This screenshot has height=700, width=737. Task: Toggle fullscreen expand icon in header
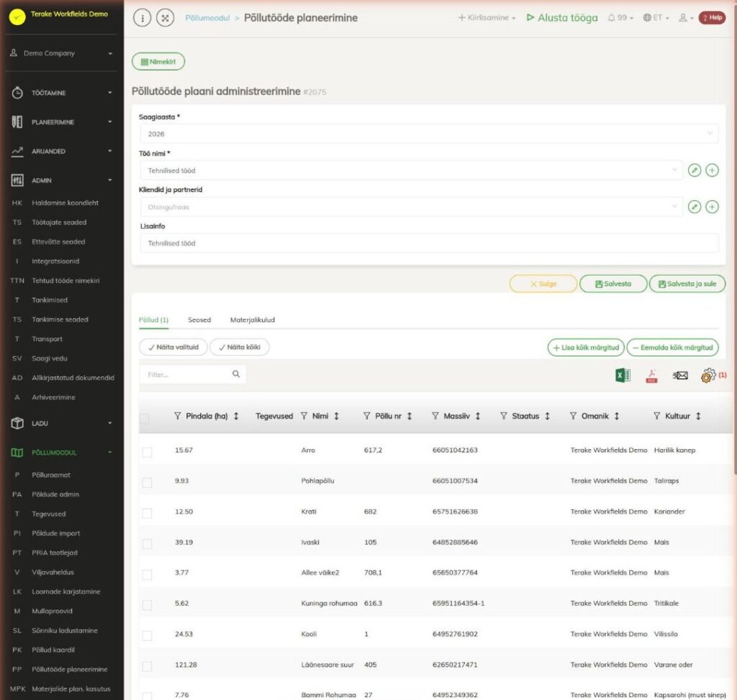pyautogui.click(x=165, y=18)
